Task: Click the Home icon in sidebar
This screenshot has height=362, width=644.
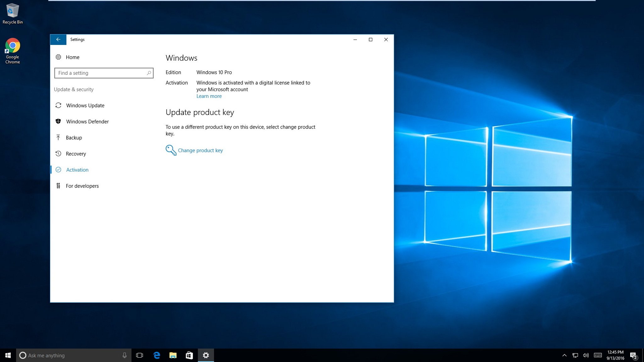Action: 59,57
